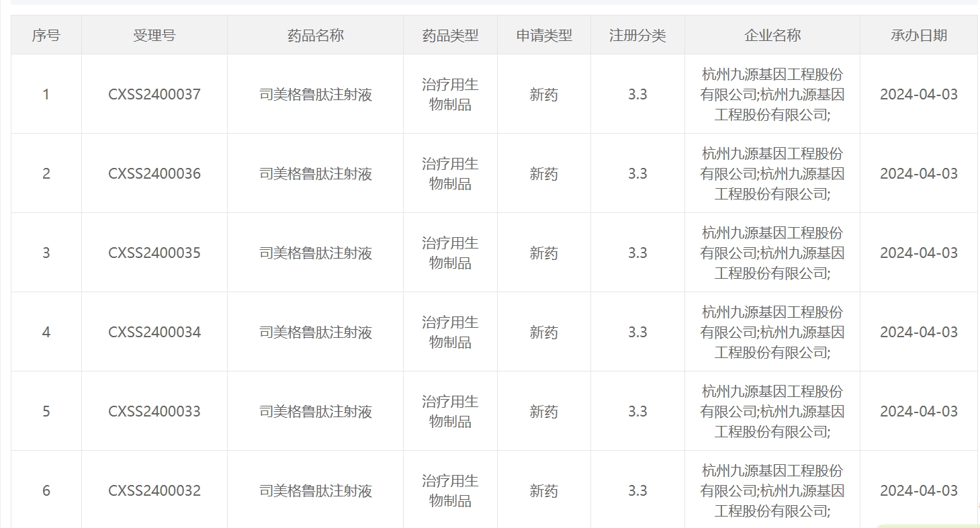This screenshot has height=528, width=980.
Task: Click serial number 5 in row CXSS2400033
Action: coord(46,412)
